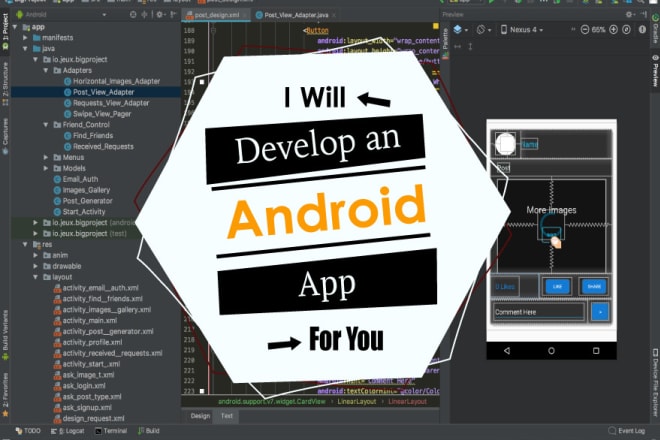This screenshot has height=440, width=660.
Task: Select Requests_View_Adapter class
Action: (106, 103)
